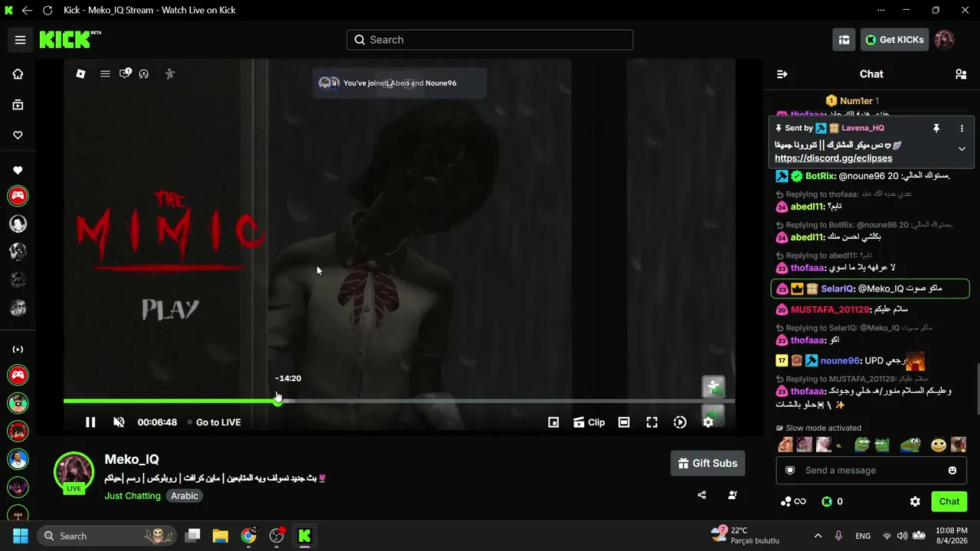980x551 pixels.
Task: Open the hamburger navigation menu
Action: (20, 40)
